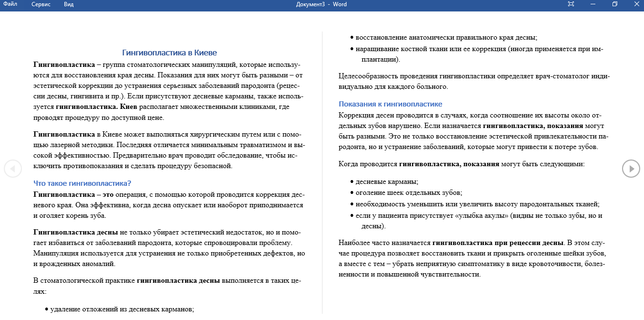Click the text "проводят процедуру по доступной цене."
This screenshot has height=320, width=644.
[x=99, y=117]
